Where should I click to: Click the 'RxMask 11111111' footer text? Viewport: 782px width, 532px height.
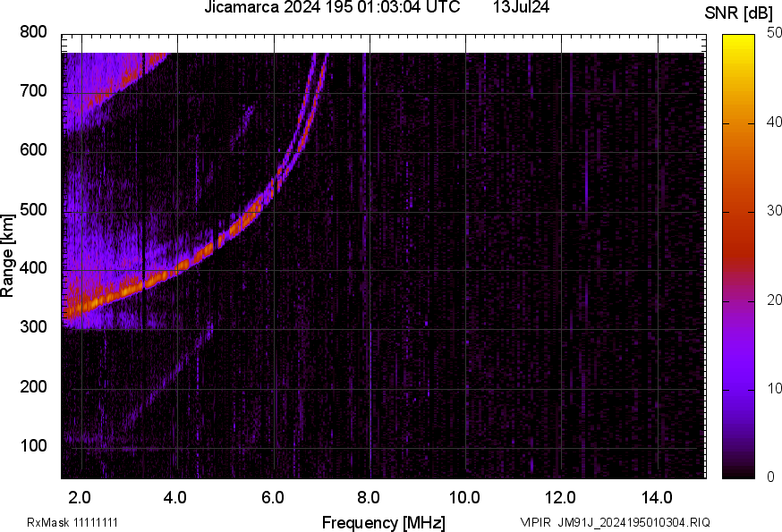[72, 522]
